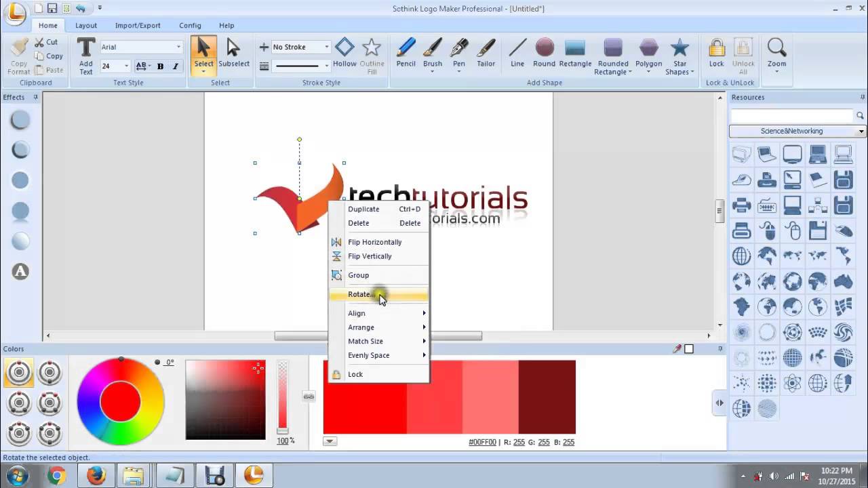Save the file from quick access toolbar
The width and height of the screenshot is (868, 488).
52,8
